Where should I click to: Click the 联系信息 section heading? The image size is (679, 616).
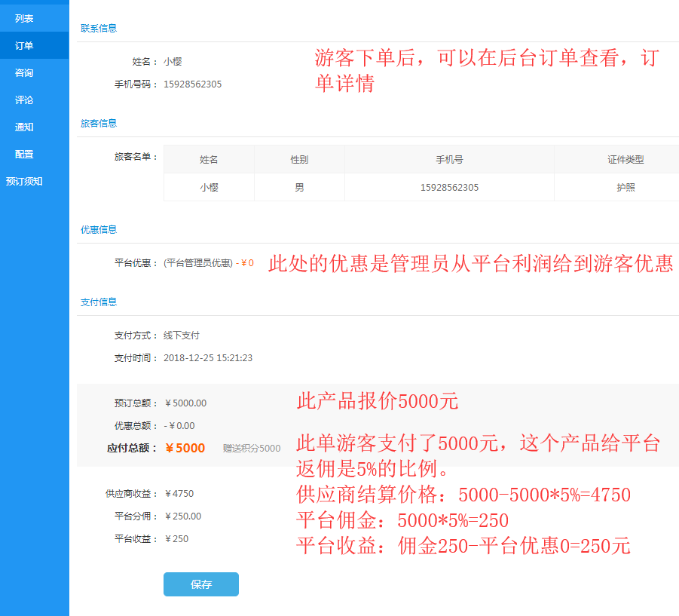pos(99,28)
